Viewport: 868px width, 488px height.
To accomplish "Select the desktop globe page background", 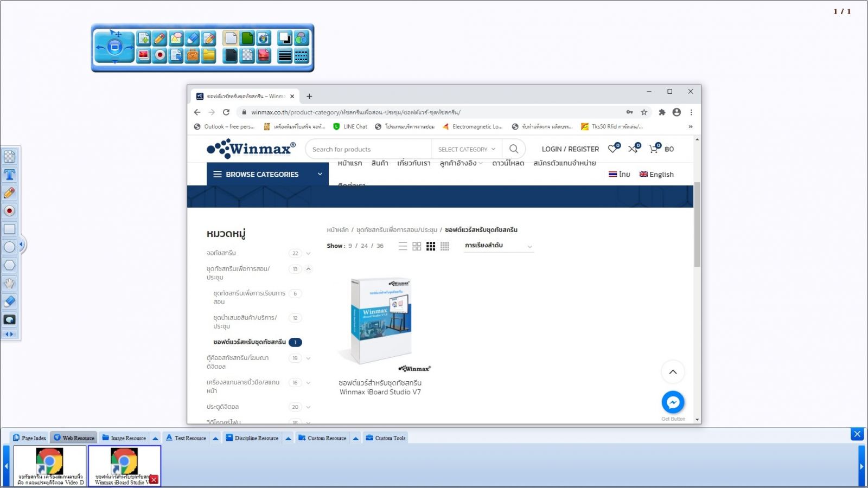I will (x=264, y=38).
